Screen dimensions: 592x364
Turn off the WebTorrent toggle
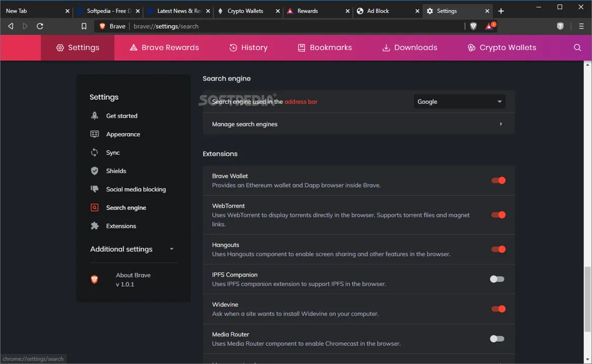click(x=498, y=215)
